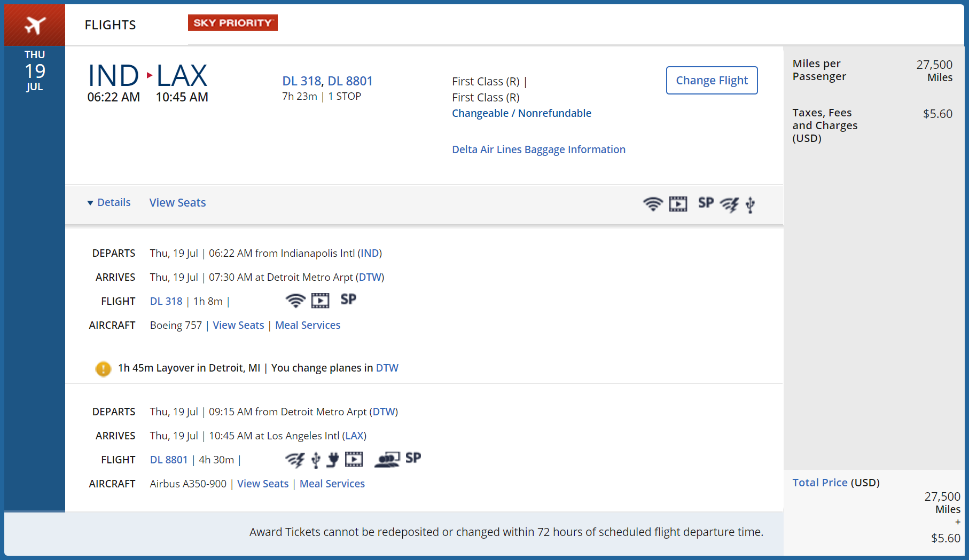Click the 7h 23m total duration text

click(x=300, y=96)
